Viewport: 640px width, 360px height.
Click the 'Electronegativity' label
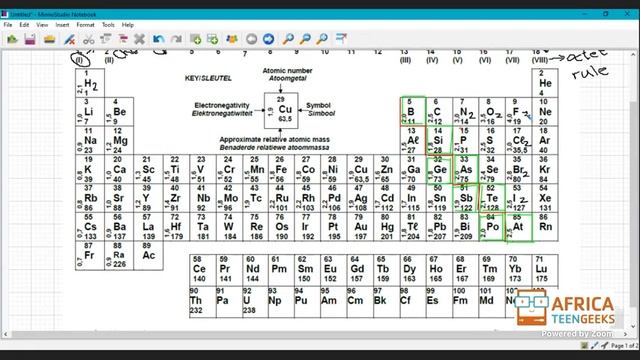222,105
